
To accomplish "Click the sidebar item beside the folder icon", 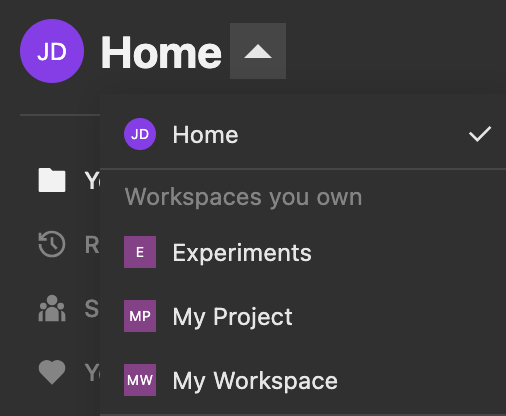I will [92, 181].
